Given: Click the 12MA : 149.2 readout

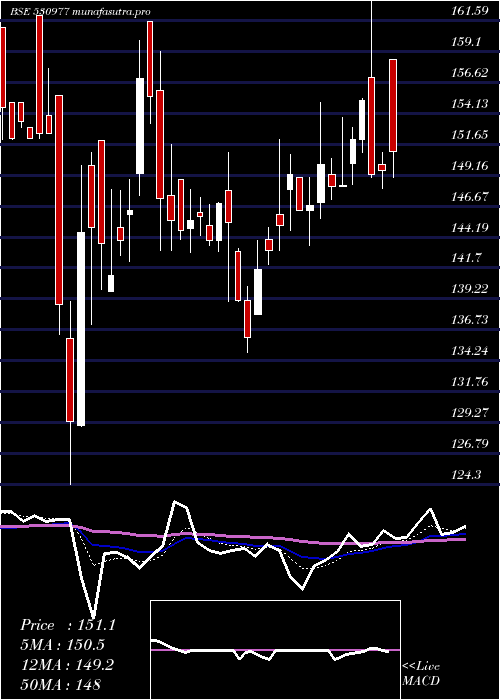Looking at the screenshot, I should pos(67,665).
